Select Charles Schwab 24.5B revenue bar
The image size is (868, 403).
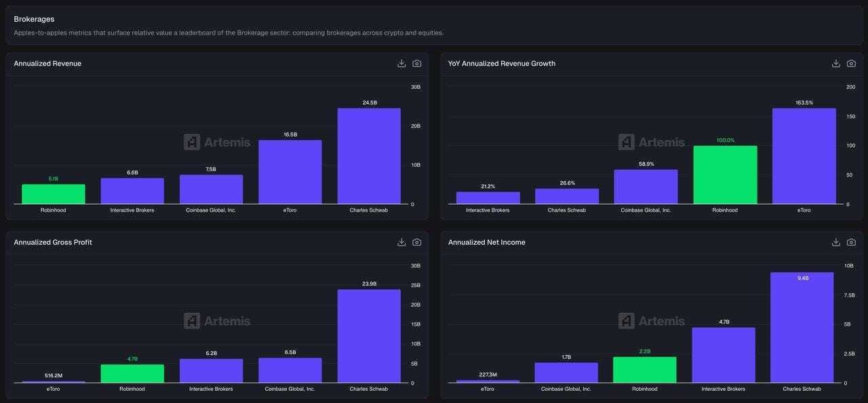pyautogui.click(x=369, y=156)
